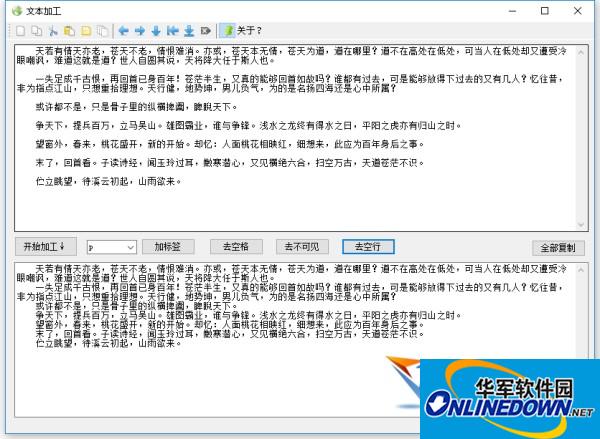Click the 加标签 button
The image size is (600, 439).
pyautogui.click(x=168, y=247)
